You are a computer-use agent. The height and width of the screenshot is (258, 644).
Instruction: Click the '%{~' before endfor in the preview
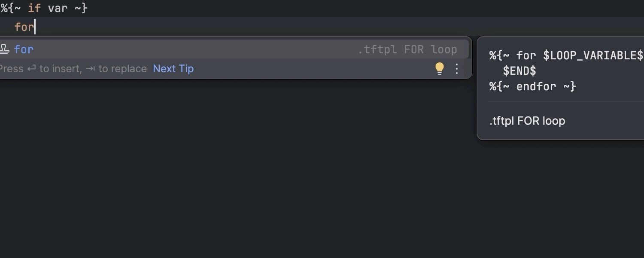pyautogui.click(x=499, y=86)
